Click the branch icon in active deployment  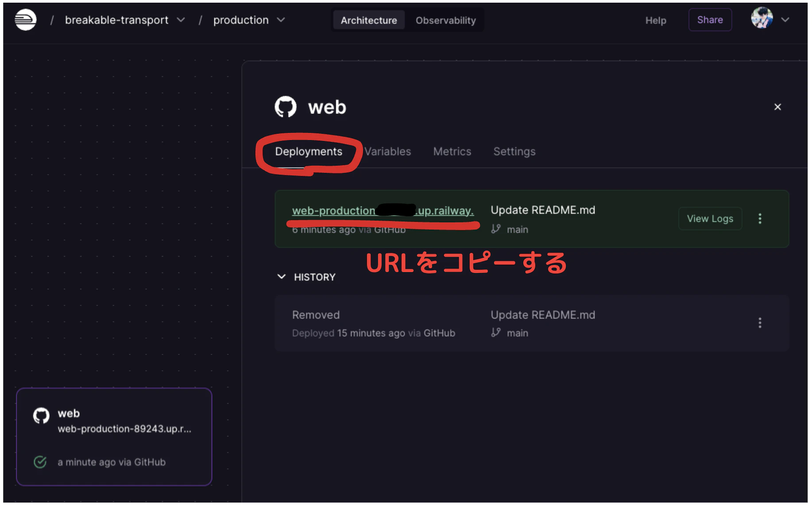(x=496, y=229)
